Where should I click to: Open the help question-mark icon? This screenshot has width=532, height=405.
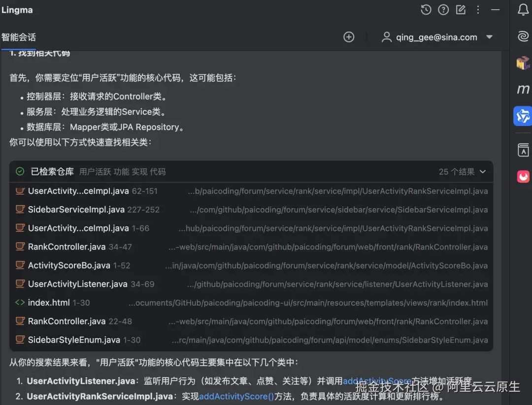(x=443, y=10)
